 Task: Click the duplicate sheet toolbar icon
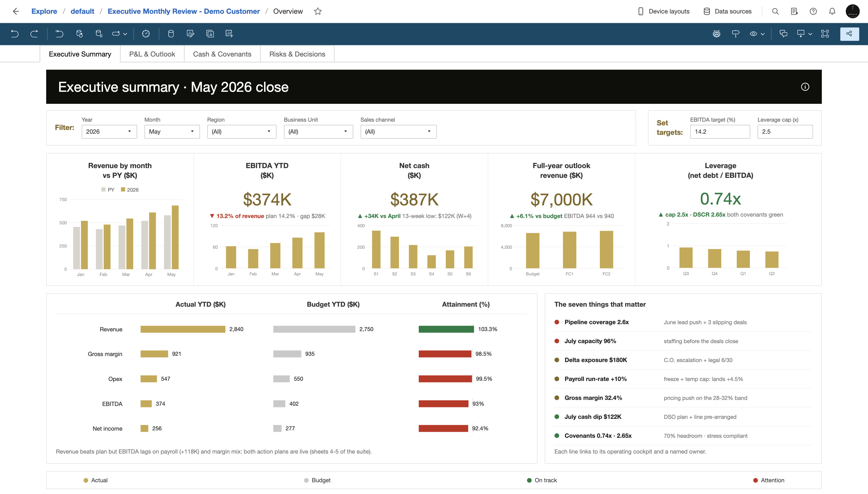coord(210,34)
